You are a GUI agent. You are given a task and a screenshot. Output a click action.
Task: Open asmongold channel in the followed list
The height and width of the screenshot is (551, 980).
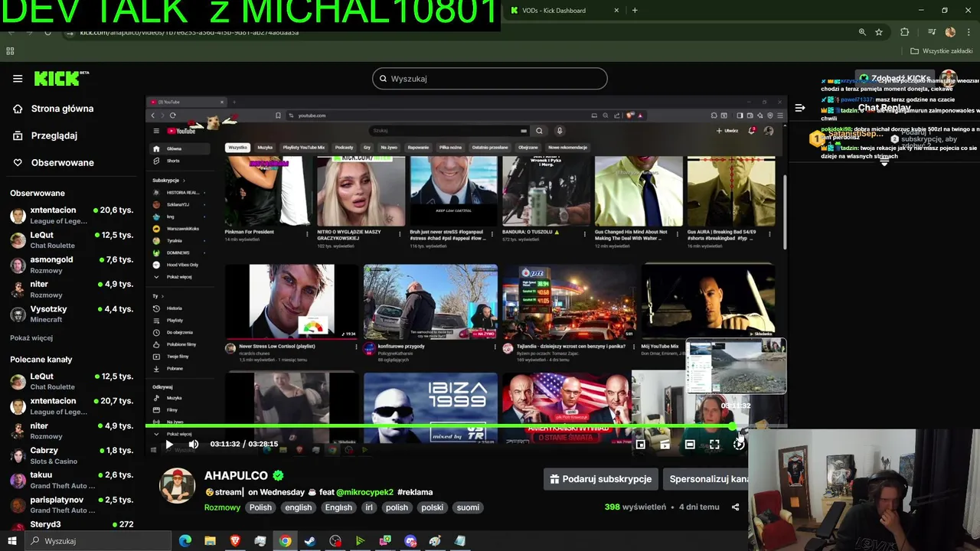pyautogui.click(x=71, y=265)
